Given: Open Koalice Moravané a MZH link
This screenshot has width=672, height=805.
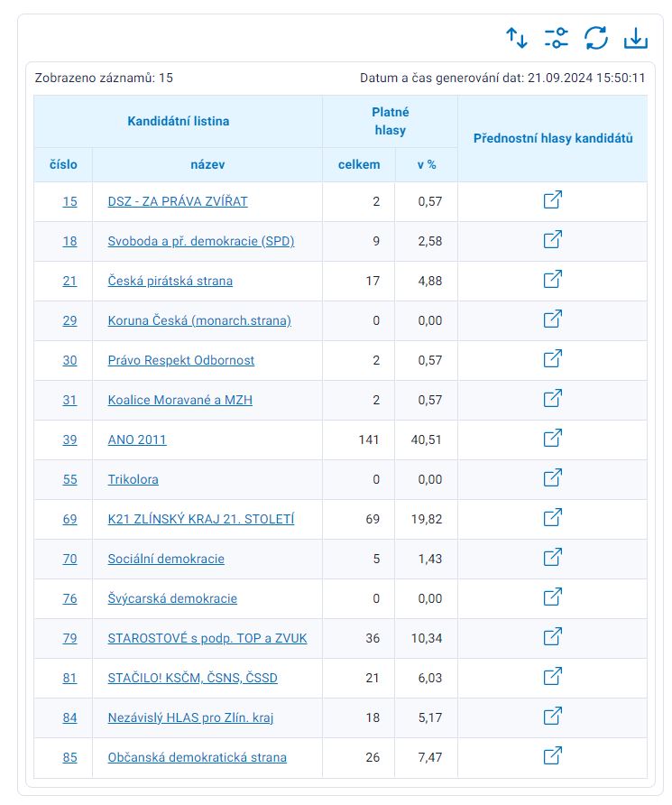Looking at the screenshot, I should click(x=180, y=400).
